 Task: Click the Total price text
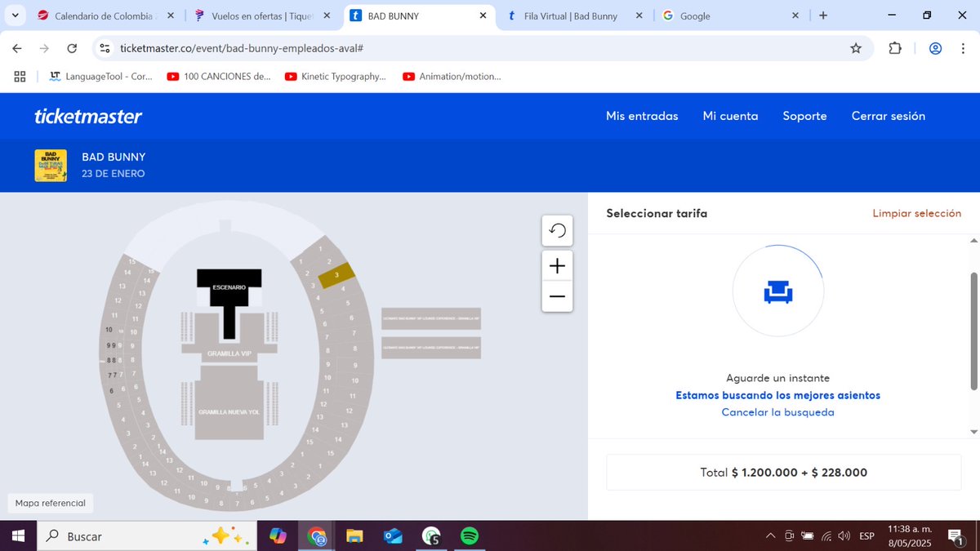tap(784, 473)
